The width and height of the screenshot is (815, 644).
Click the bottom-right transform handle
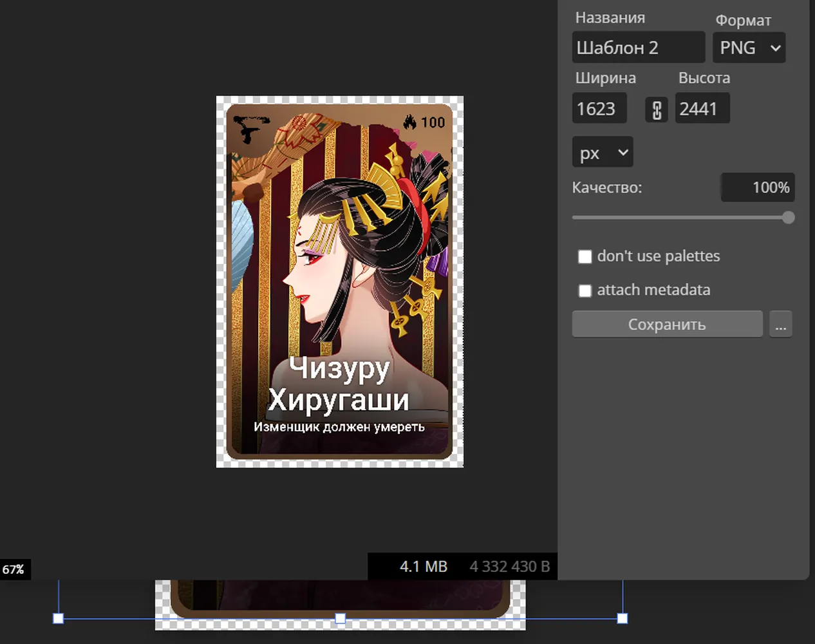click(623, 618)
